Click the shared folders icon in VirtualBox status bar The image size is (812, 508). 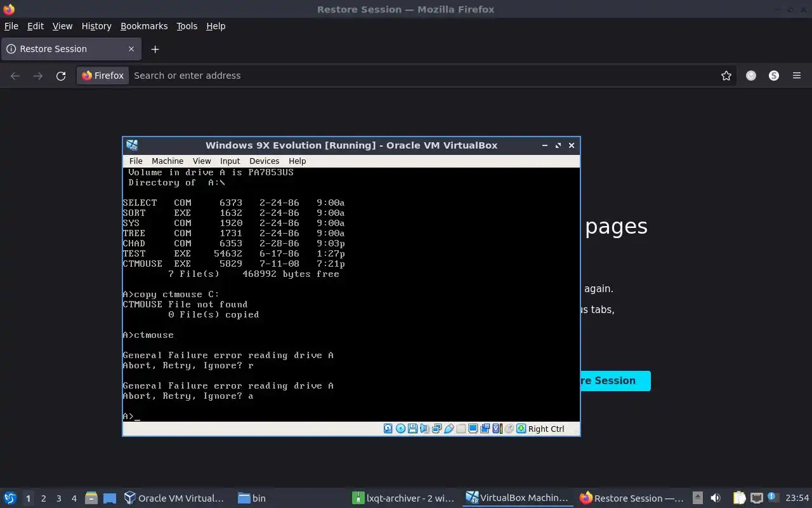tap(461, 429)
